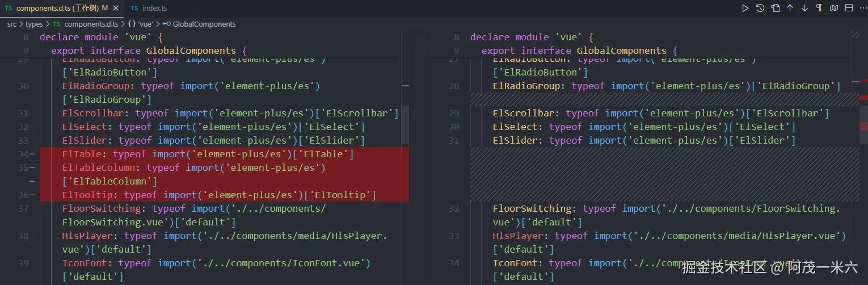Click line number 32 in the modified pane gutter
The width and height of the screenshot is (868, 285).
point(454,208)
